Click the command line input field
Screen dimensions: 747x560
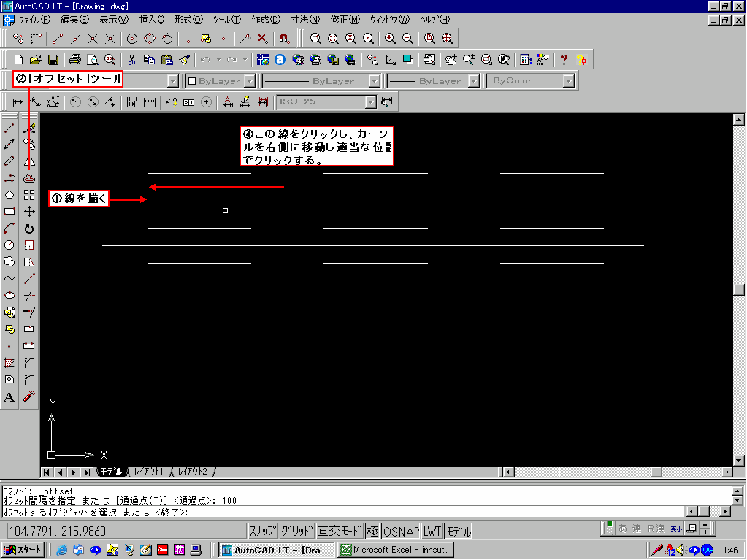pos(343,512)
